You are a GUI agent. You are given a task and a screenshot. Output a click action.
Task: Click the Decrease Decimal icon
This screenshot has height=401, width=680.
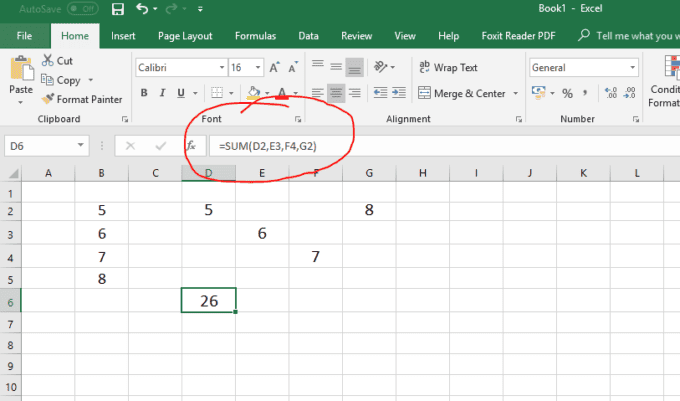[x=629, y=93]
